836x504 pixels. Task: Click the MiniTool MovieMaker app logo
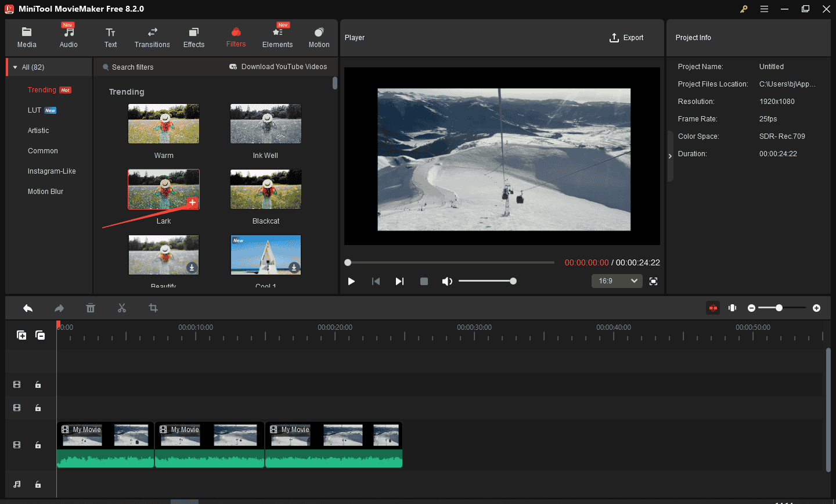[9, 9]
